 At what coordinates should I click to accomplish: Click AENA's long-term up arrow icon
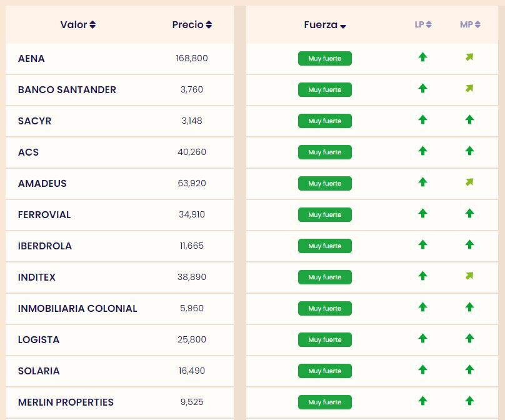pyautogui.click(x=422, y=57)
